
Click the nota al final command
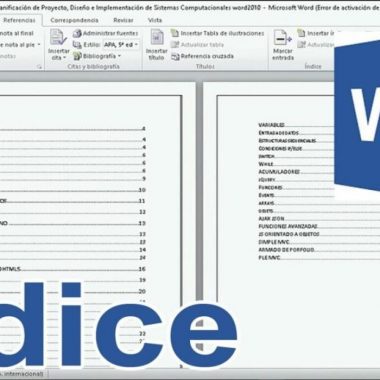tap(17, 33)
